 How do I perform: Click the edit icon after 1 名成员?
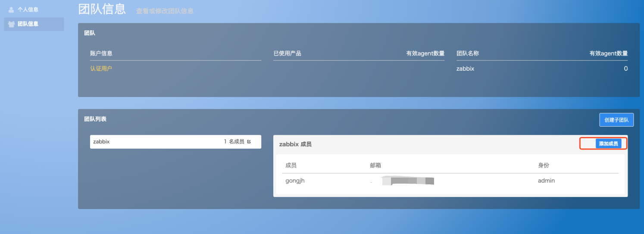tap(249, 141)
